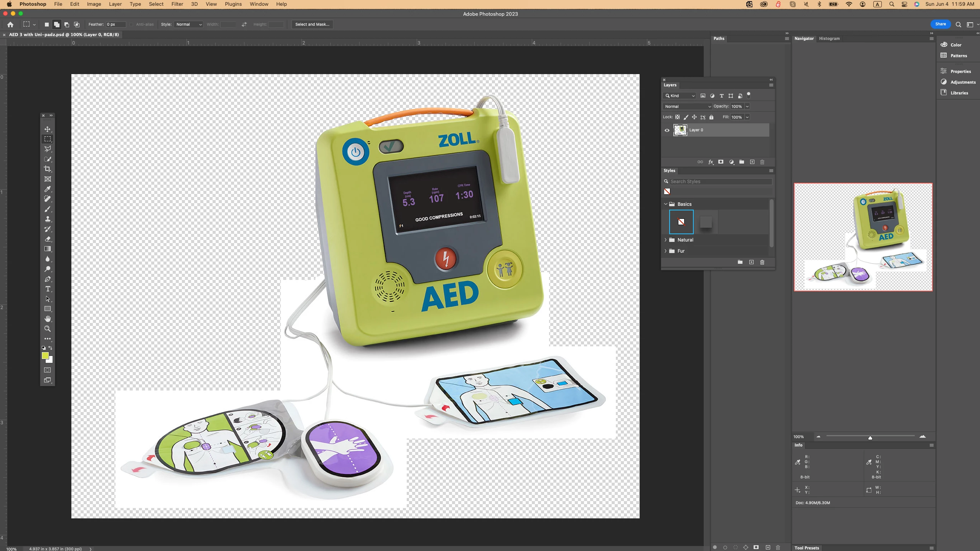Image resolution: width=980 pixels, height=551 pixels.
Task: Open the blend mode Normal dropdown
Action: click(687, 106)
